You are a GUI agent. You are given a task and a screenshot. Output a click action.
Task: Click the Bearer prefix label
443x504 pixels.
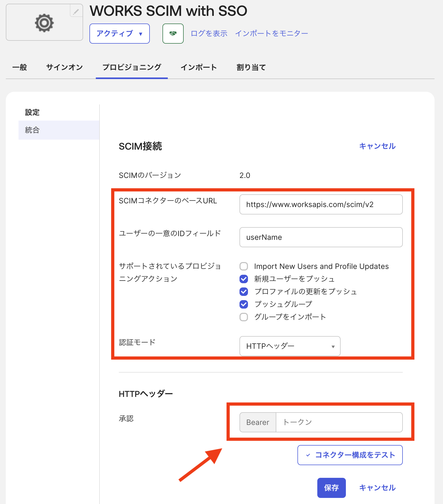coord(258,422)
